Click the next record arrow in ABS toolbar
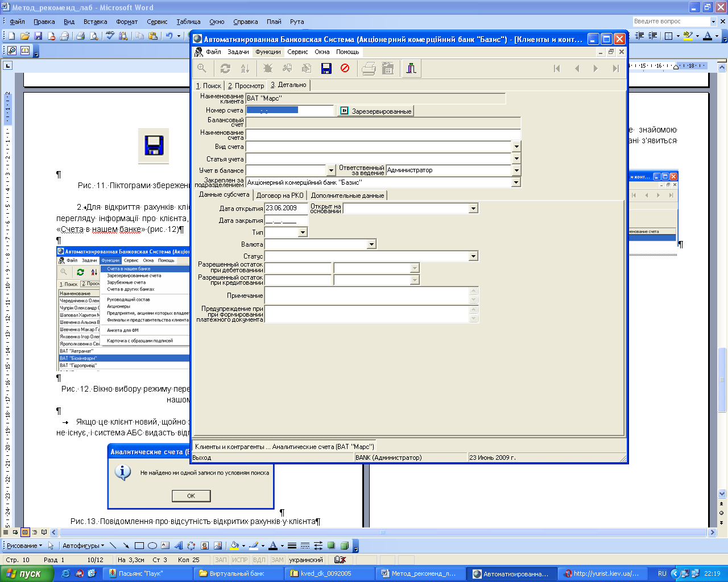This screenshot has height=582, width=728. point(595,68)
